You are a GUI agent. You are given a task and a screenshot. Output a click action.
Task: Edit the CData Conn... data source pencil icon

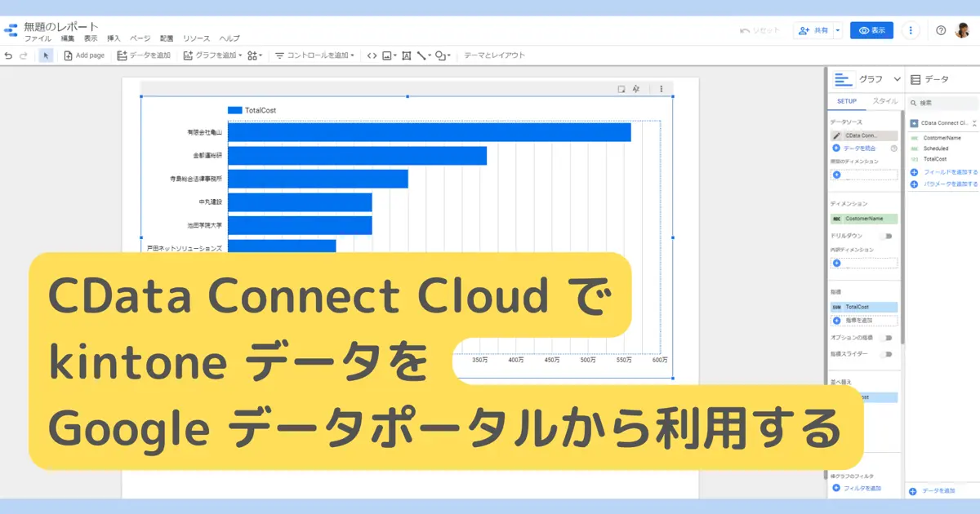click(x=836, y=135)
